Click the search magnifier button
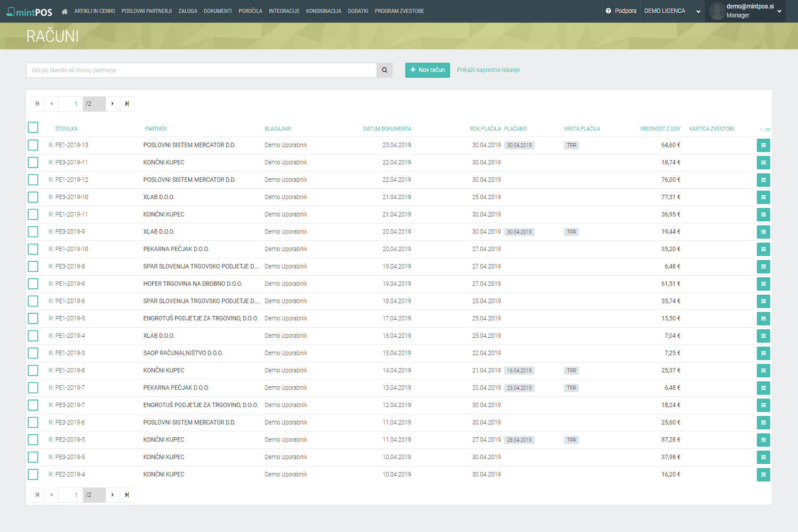Viewport: 798px width, 532px height. pyautogui.click(x=385, y=70)
